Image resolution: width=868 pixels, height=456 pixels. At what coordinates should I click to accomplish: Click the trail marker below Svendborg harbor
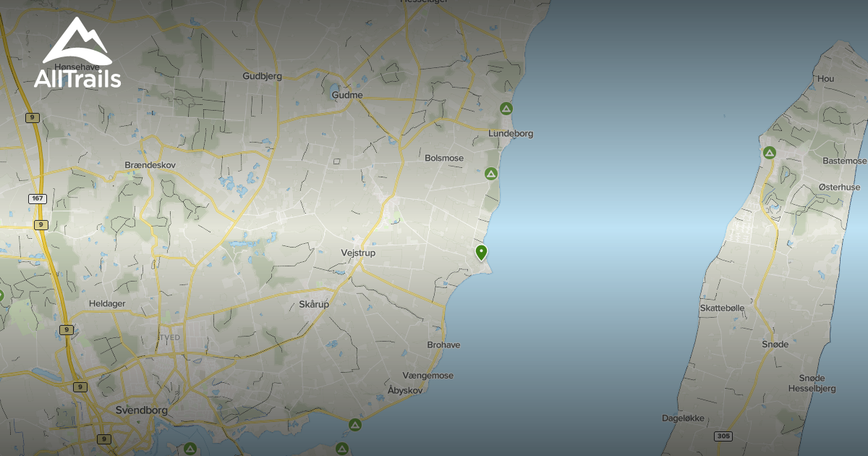[190, 449]
